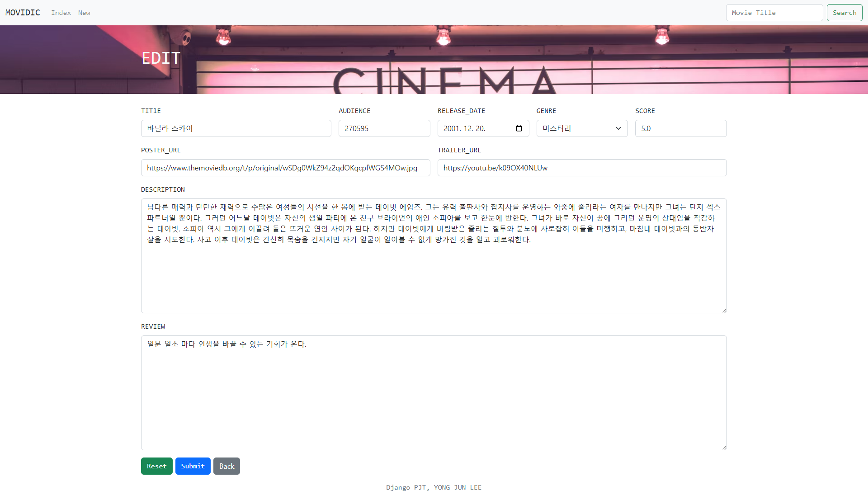Grab the REVIEW textarea resize handle
The height and width of the screenshot is (500, 868).
point(724,448)
